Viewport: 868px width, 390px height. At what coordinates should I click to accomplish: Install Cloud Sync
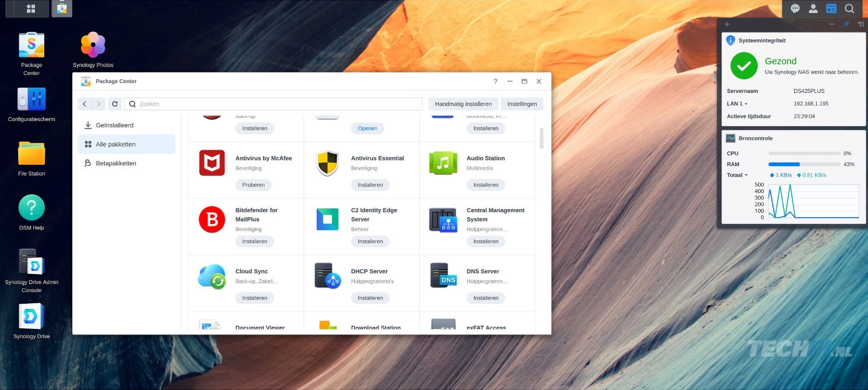pyautogui.click(x=254, y=298)
